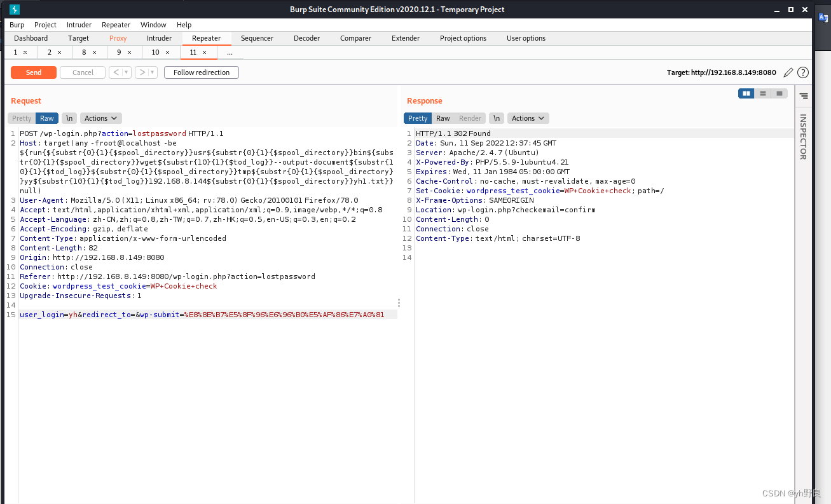The image size is (831, 504).
Task: Open the Burp menu
Action: point(17,25)
